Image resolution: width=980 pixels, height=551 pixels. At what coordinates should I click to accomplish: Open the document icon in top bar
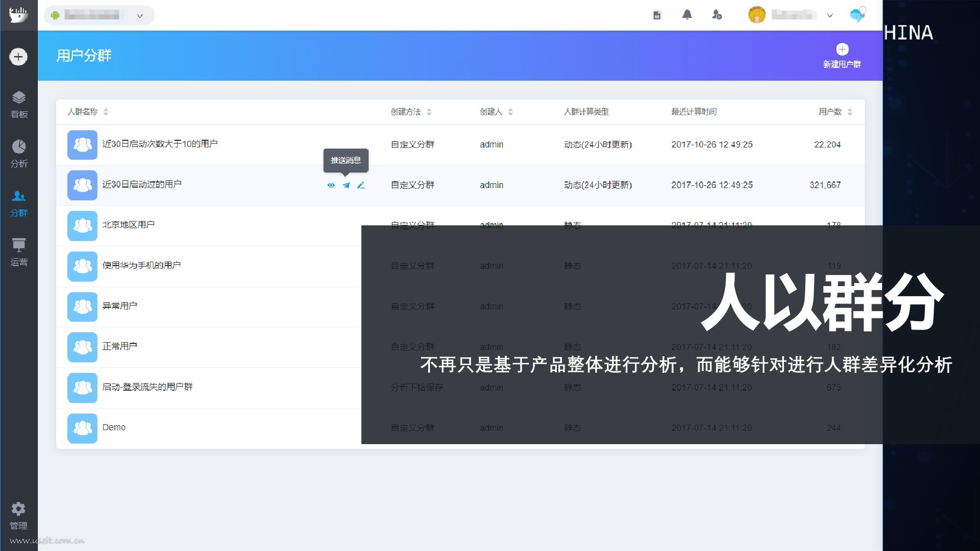click(657, 15)
